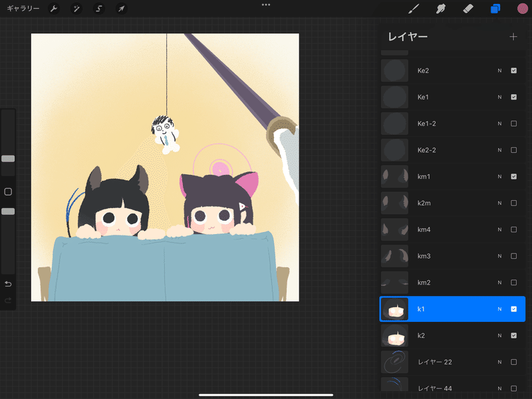Undo the last action
532x399 pixels.
pyautogui.click(x=8, y=284)
